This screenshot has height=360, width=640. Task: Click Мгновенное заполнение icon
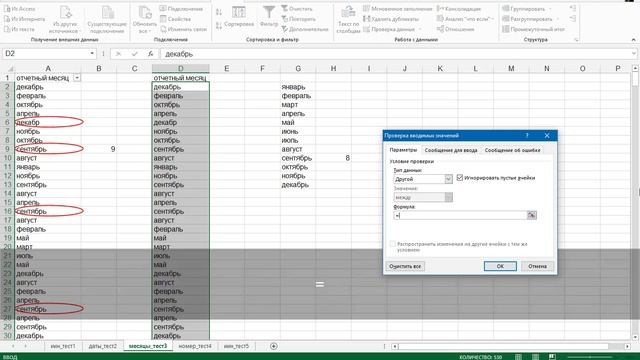(x=366, y=9)
